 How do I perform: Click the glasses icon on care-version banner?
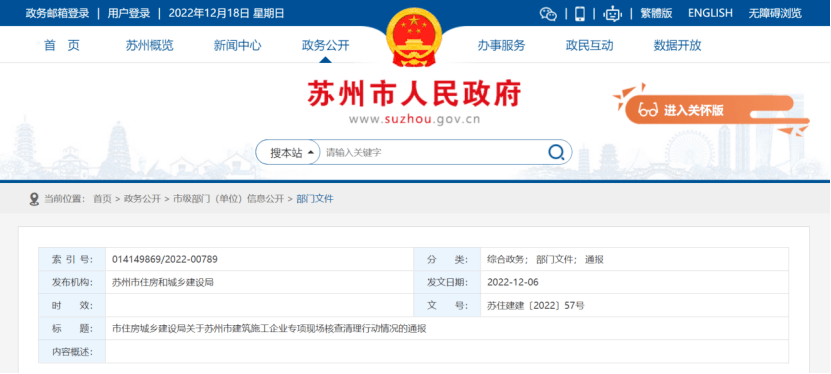pyautogui.click(x=648, y=110)
